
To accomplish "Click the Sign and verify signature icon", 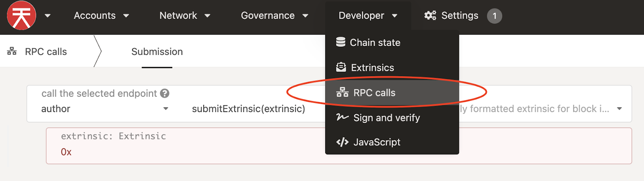I will point(342,117).
